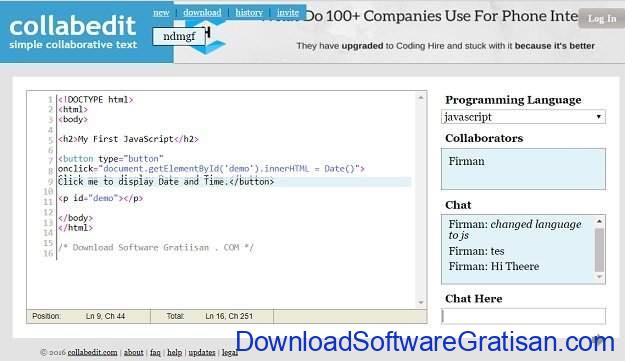The height and width of the screenshot is (361, 625).
Task: Click the collabedit logo
Action: (x=73, y=32)
